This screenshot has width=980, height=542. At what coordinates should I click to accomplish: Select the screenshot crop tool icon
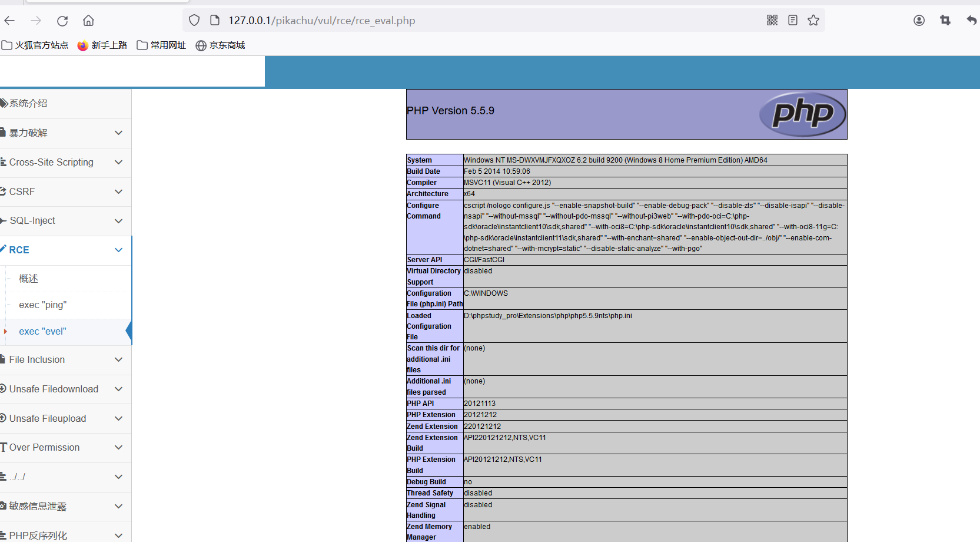[x=945, y=20]
